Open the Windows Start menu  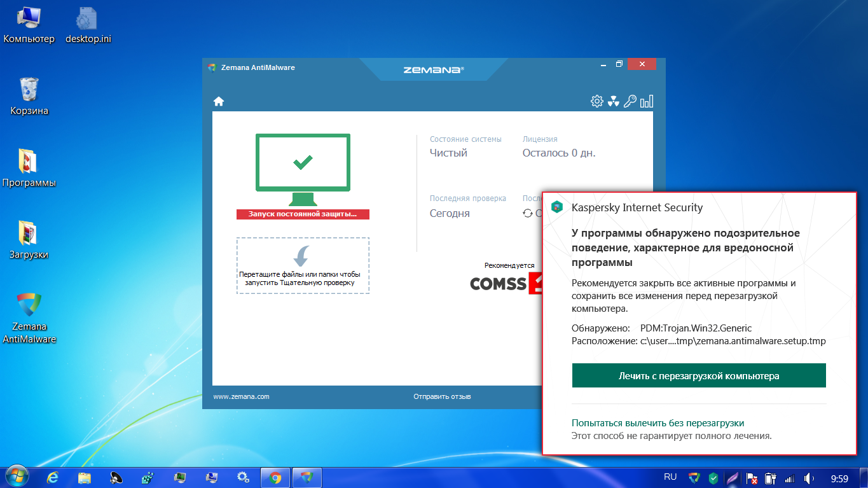pos(18,477)
